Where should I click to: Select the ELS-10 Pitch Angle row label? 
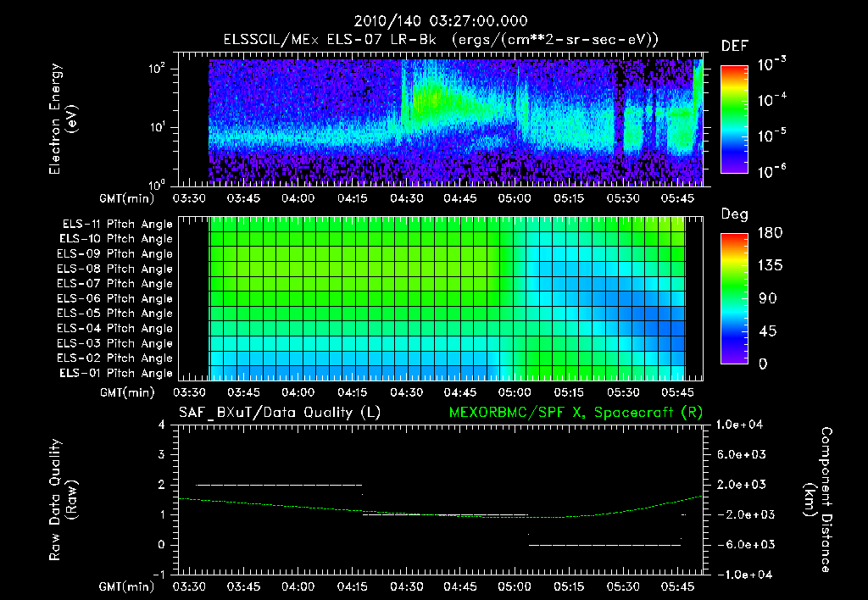click(x=116, y=239)
